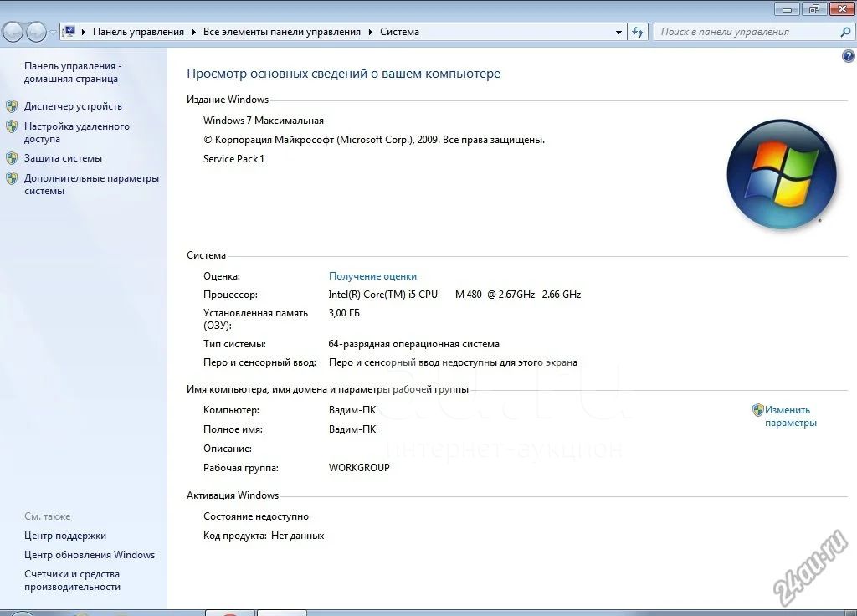Viewport: 857px width, 616px height.
Task: Click the Back navigation arrow button
Action: (13, 33)
